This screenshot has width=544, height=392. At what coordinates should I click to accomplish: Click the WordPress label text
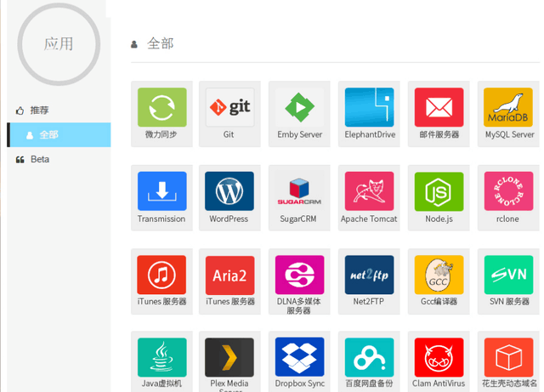point(229,219)
